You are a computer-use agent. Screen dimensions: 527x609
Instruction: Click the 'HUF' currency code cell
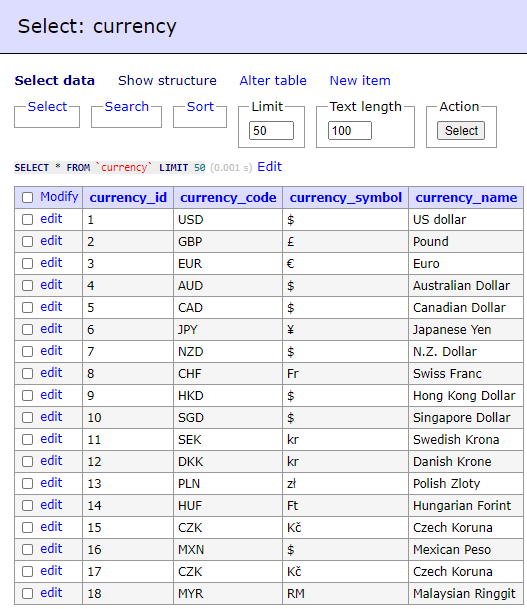point(228,506)
